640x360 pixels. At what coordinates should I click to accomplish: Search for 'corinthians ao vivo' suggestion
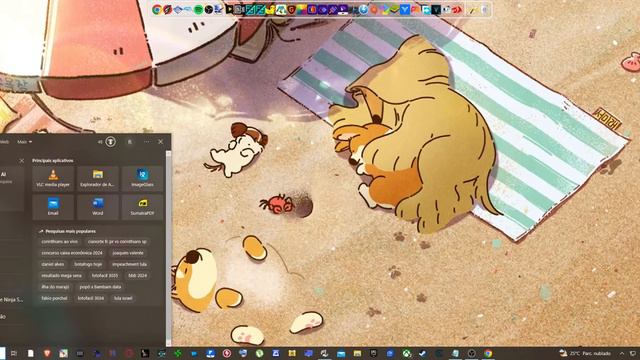pyautogui.click(x=60, y=242)
